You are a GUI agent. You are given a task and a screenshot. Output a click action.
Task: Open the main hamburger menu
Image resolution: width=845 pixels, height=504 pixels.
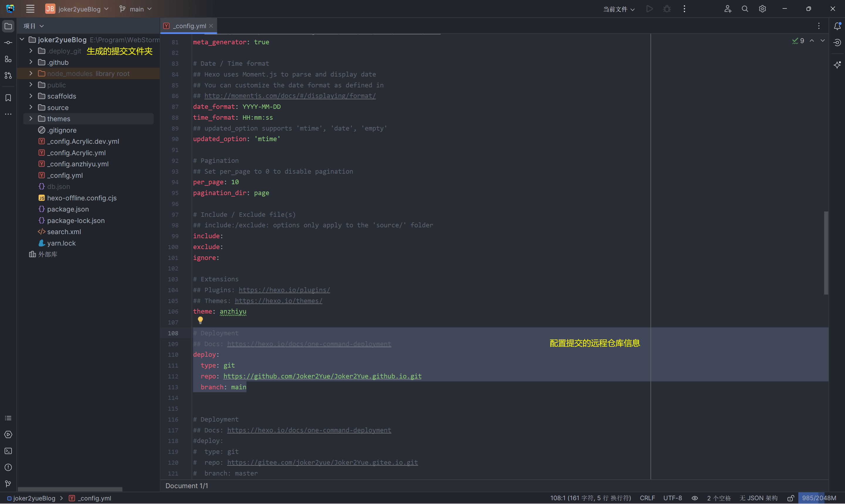[x=30, y=9]
